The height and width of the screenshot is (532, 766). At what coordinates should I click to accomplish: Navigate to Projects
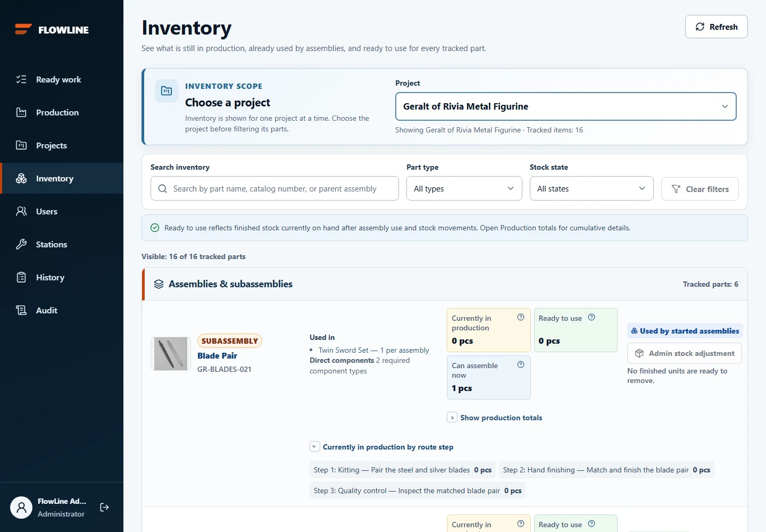tap(62, 145)
